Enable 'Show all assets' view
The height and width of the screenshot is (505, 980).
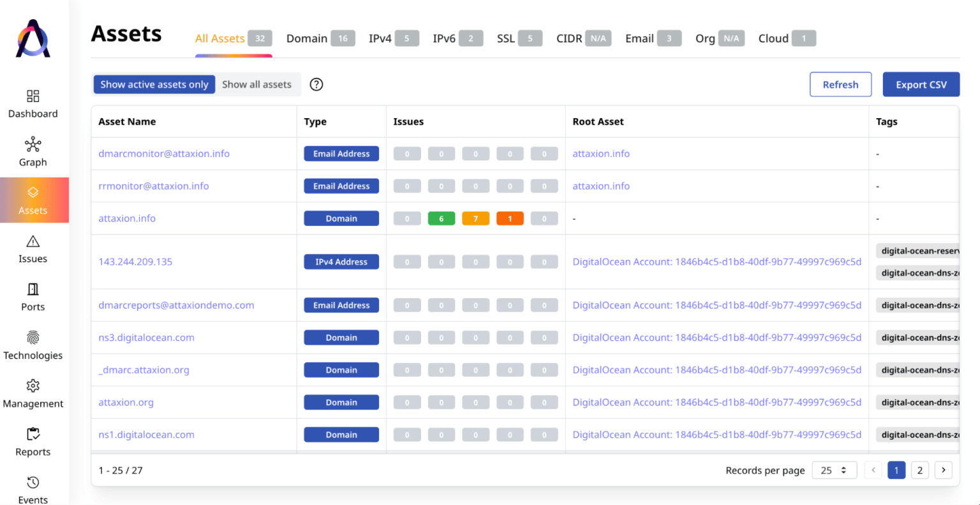pyautogui.click(x=257, y=84)
